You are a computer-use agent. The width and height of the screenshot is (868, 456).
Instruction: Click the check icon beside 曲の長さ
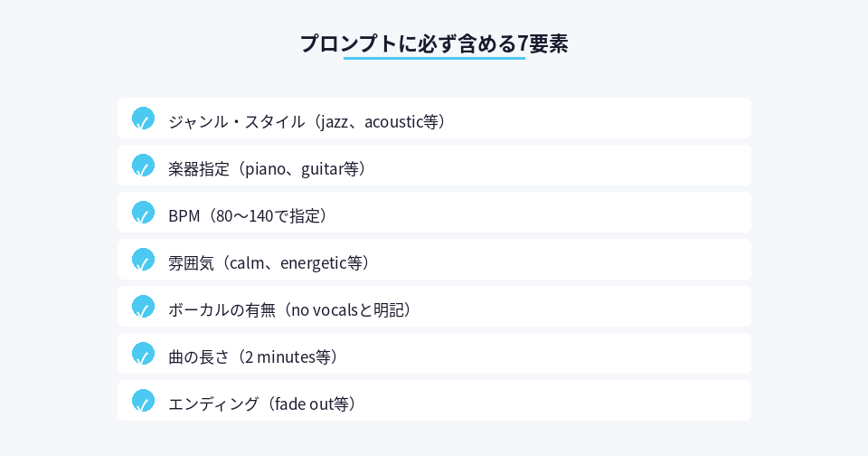[x=143, y=354]
